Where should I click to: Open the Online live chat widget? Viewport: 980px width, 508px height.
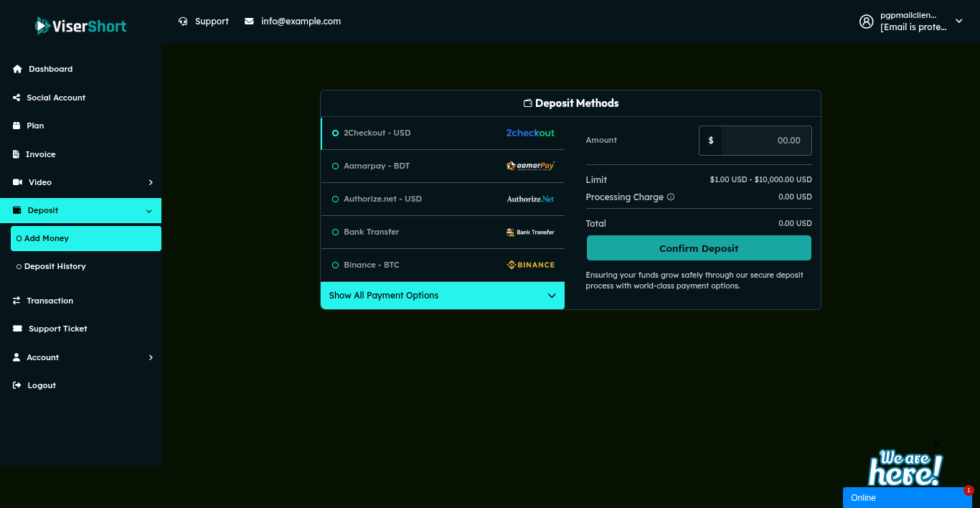(x=907, y=497)
